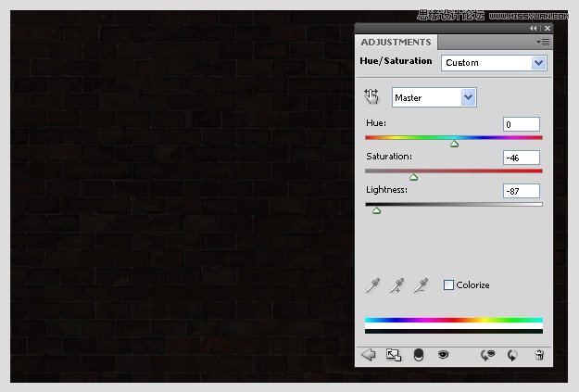579x392 pixels.
Task: Collapse the panel with double-arrow icon
Action: pyautogui.click(x=533, y=28)
